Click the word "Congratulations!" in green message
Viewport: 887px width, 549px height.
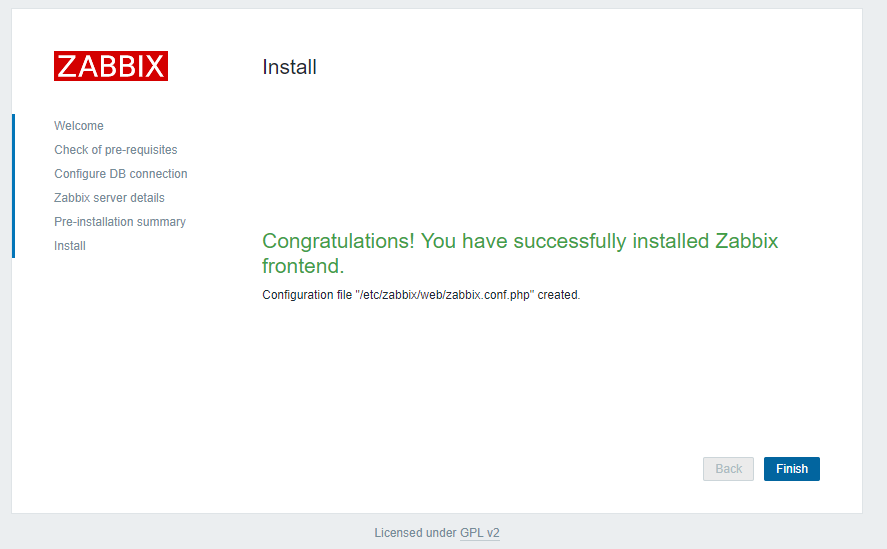tap(338, 241)
